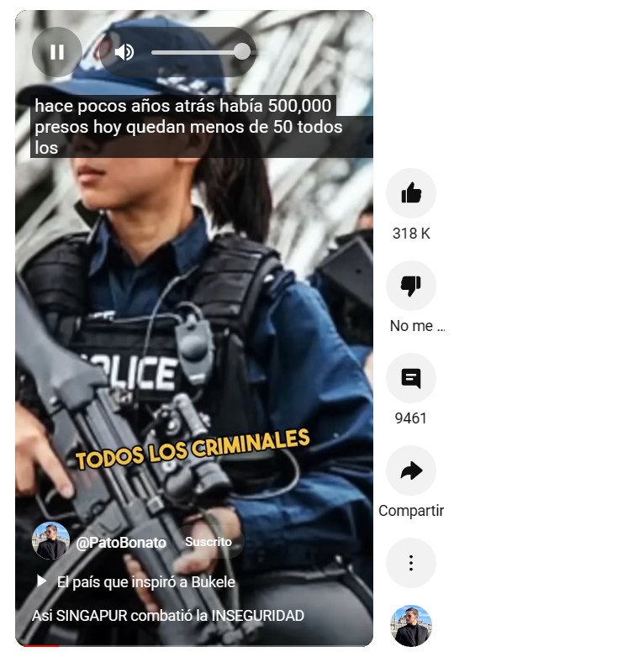Click the Asi SINGAPUR combatió la INSEGURIDAD title
The image size is (644, 657).
168,616
